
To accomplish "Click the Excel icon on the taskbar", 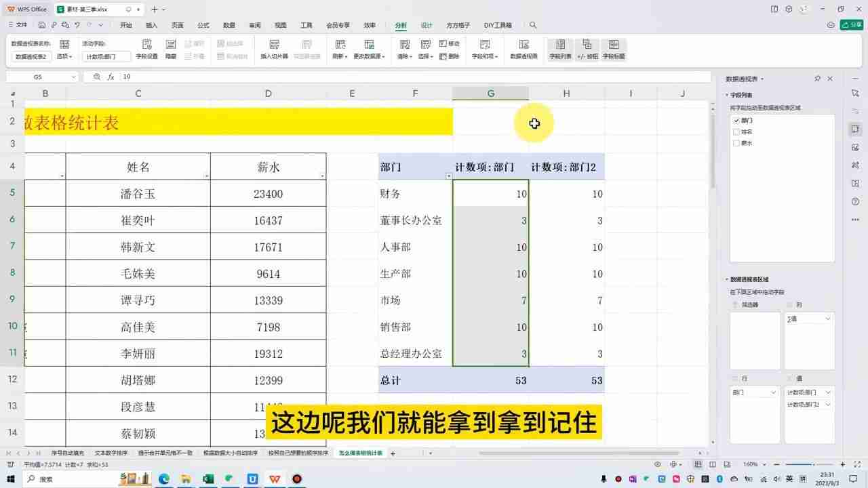I will (208, 479).
